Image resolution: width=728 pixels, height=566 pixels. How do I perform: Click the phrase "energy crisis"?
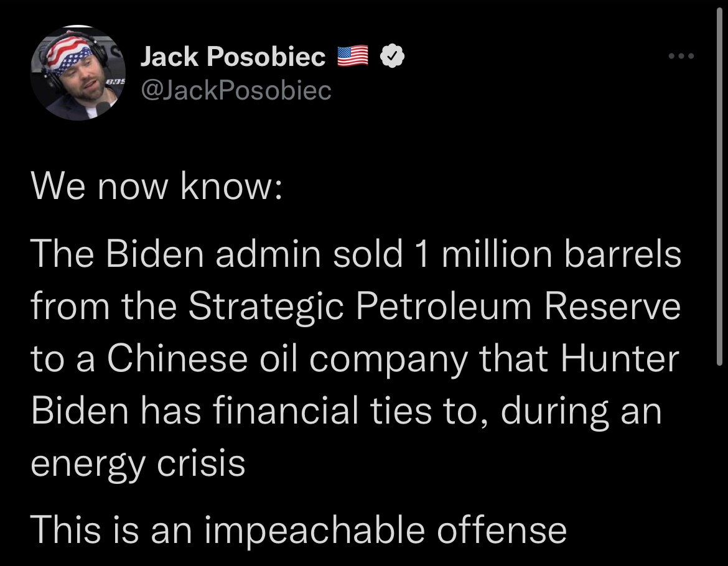[138, 463]
